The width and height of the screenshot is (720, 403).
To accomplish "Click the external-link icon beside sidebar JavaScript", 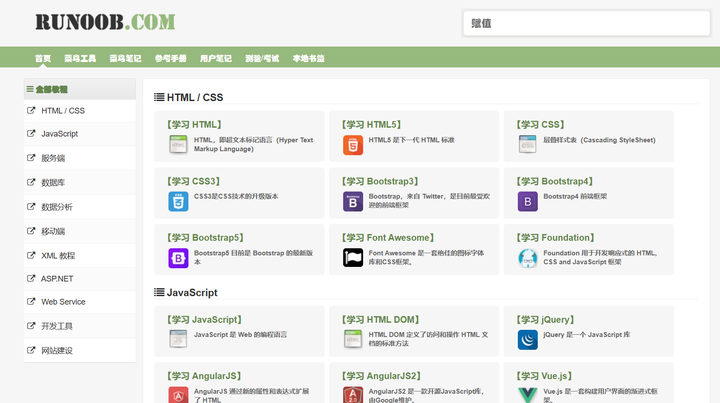I will coord(31,133).
